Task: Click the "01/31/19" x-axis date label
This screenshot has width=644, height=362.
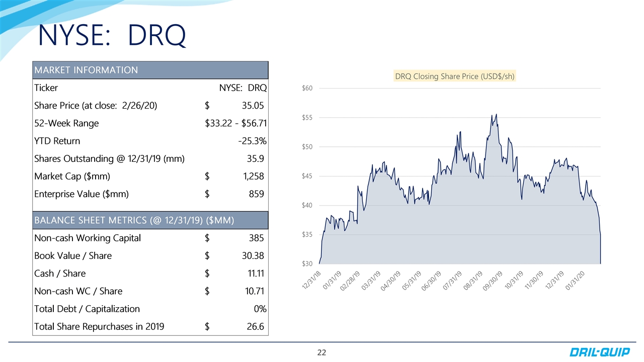Action: pyautogui.click(x=333, y=280)
